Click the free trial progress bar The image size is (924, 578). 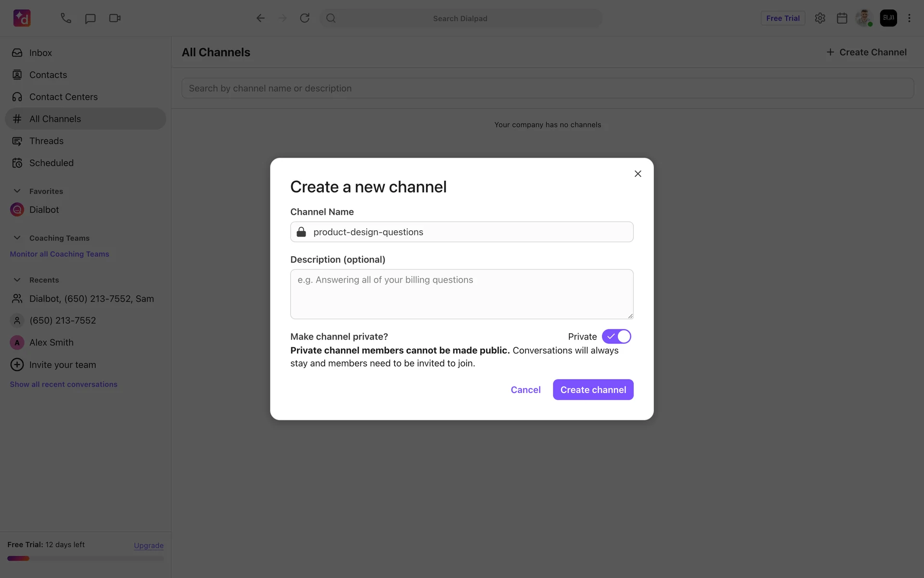[86, 559]
